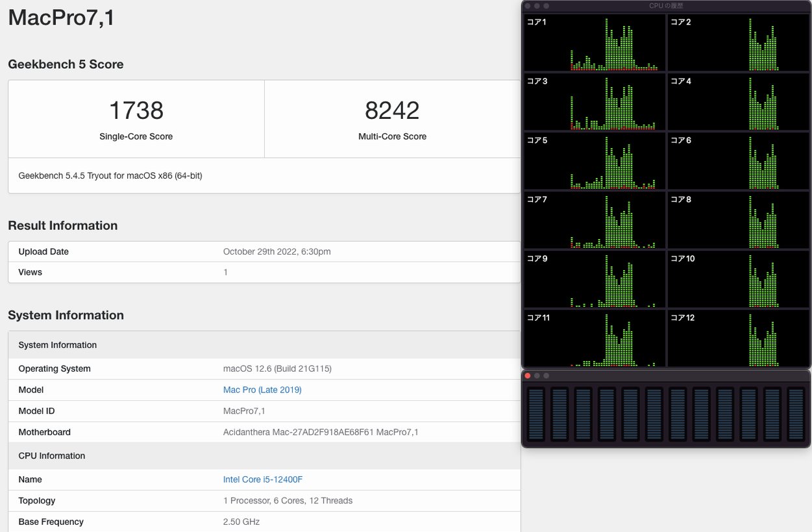
Task: Click the Acidanthera motherboard value
Action: pyautogui.click(x=321, y=432)
